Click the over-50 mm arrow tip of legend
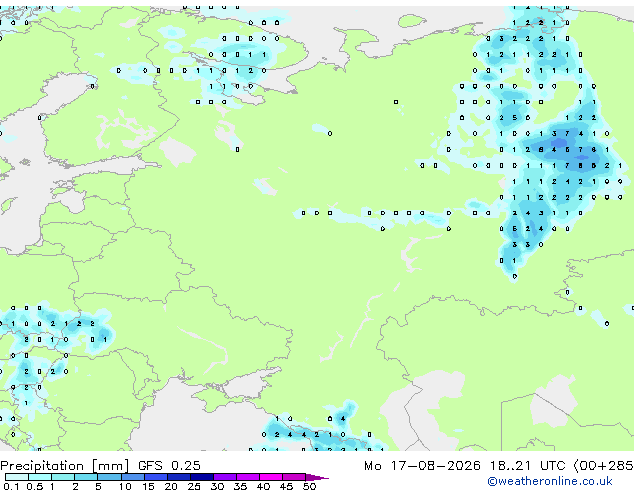 point(317,477)
